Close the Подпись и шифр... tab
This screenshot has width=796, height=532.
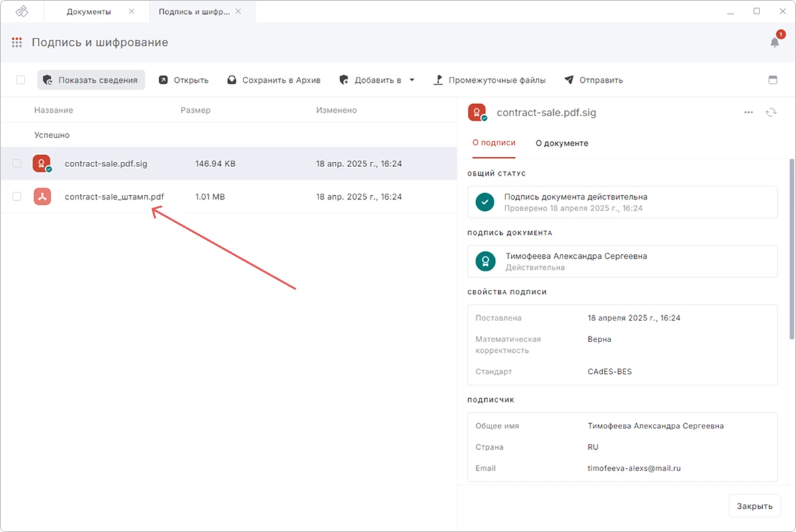(238, 11)
